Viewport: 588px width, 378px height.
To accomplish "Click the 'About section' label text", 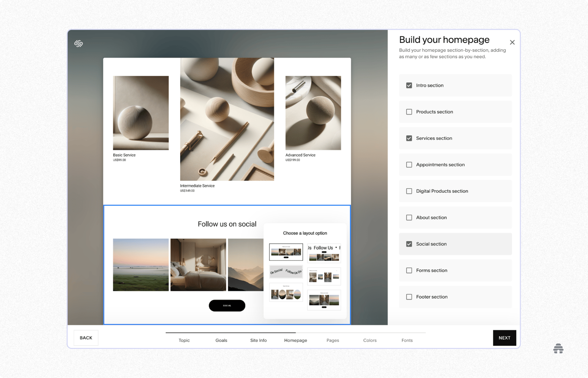I will tap(432, 218).
